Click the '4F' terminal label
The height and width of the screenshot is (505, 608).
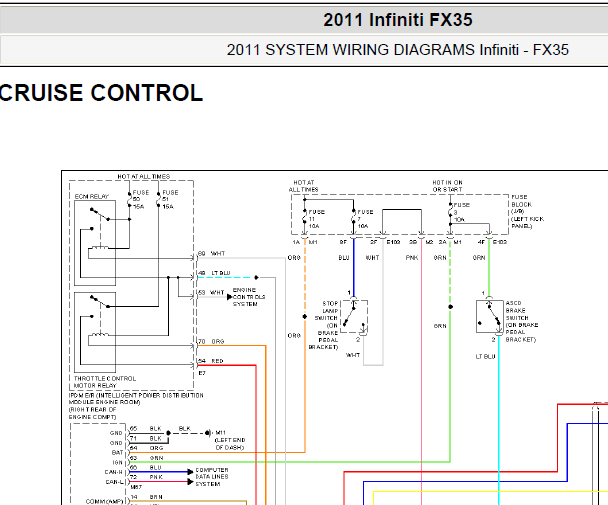[481, 242]
